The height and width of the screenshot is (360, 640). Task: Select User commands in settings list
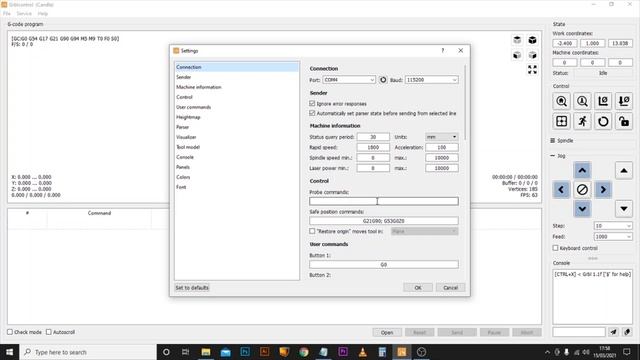tap(237, 107)
